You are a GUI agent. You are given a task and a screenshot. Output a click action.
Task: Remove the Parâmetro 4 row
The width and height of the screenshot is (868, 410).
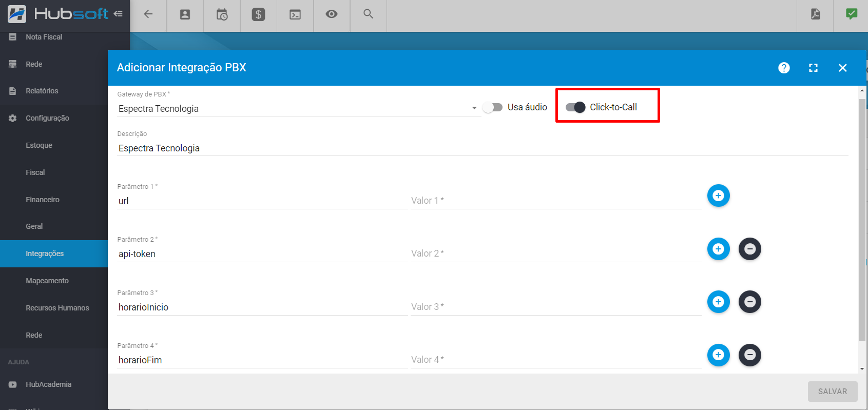pyautogui.click(x=749, y=355)
